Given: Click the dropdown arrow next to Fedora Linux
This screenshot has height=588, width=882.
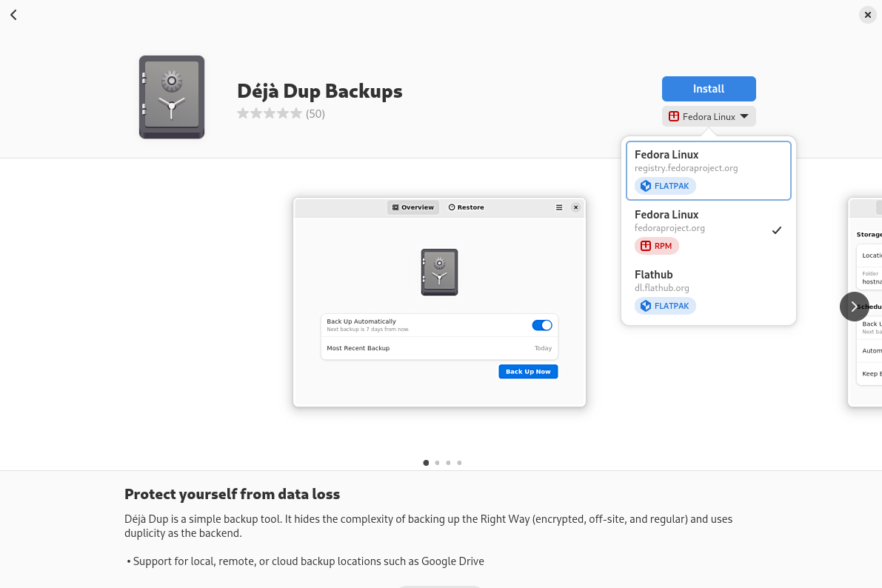Looking at the screenshot, I should (x=744, y=117).
